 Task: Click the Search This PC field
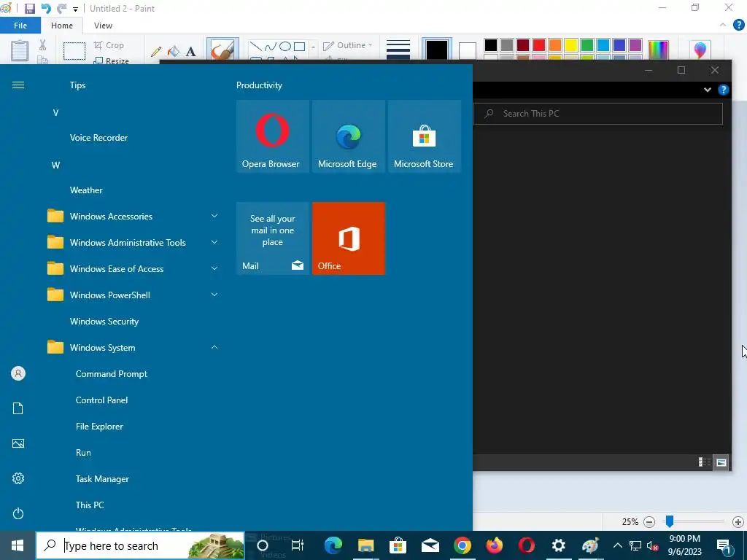click(x=598, y=113)
